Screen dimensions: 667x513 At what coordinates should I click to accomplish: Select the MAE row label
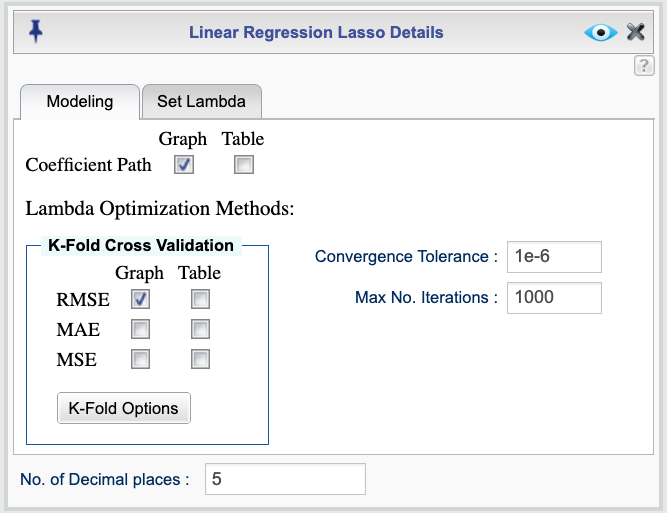click(x=78, y=330)
